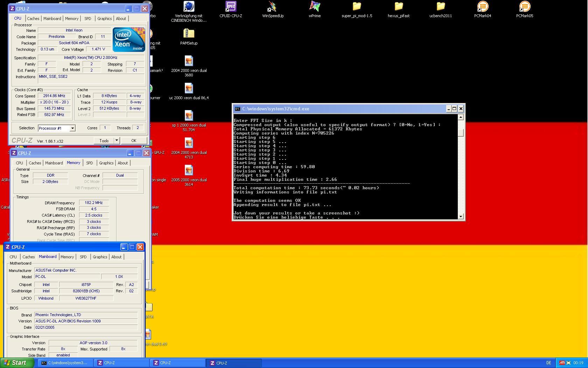The width and height of the screenshot is (588, 368).
Task: Click Rated FSB 582.97 MHz value
Action: [54, 115]
